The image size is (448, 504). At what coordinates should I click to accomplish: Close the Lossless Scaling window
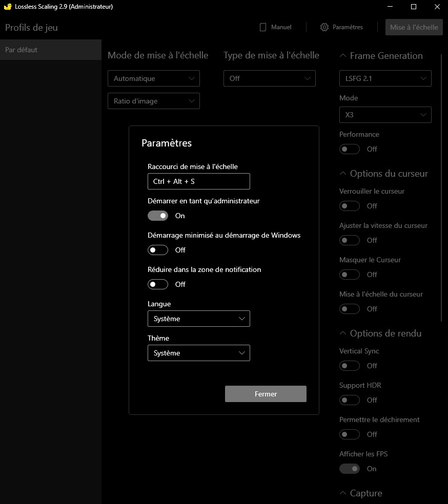coord(437,7)
